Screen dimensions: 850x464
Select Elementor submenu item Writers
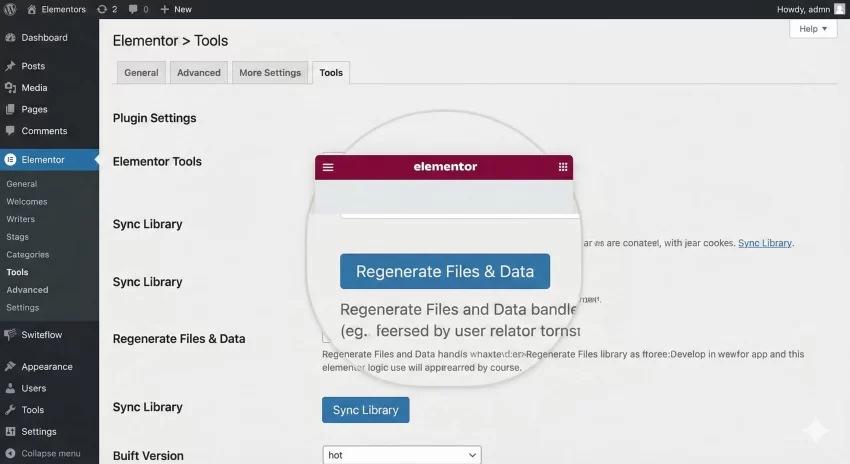click(x=21, y=219)
